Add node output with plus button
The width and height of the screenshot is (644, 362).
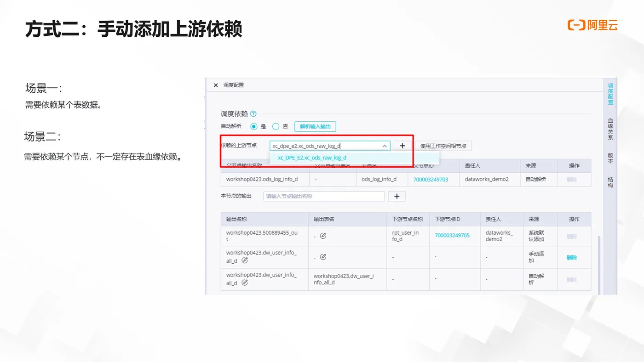click(397, 196)
